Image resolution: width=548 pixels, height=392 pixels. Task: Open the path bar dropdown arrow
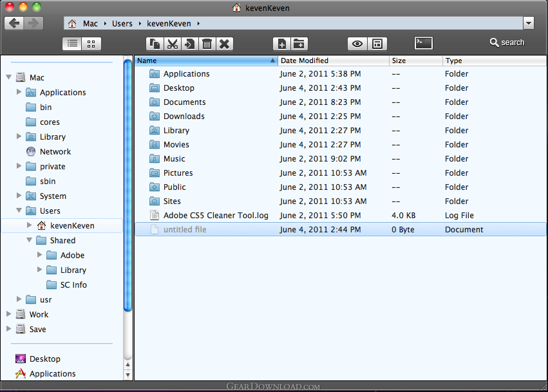click(529, 23)
